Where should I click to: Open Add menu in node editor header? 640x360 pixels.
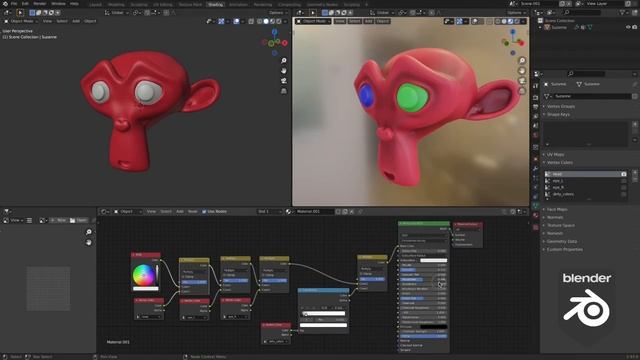(180, 211)
